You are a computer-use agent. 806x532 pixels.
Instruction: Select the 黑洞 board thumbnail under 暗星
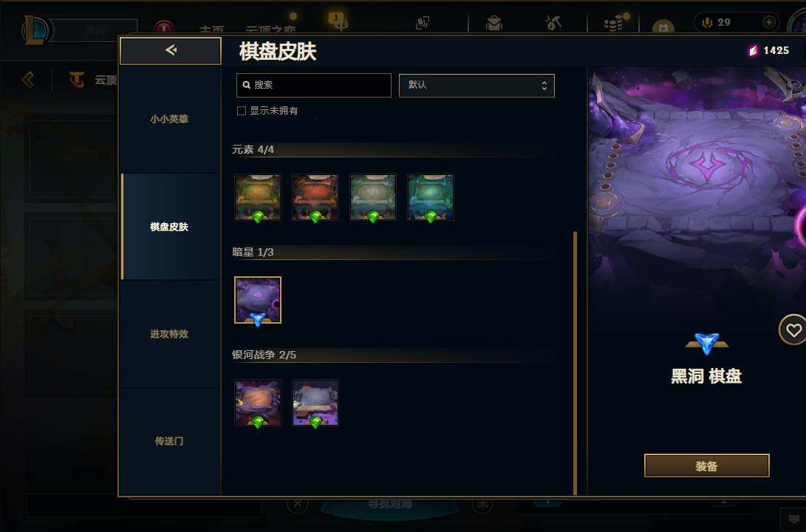click(x=258, y=300)
